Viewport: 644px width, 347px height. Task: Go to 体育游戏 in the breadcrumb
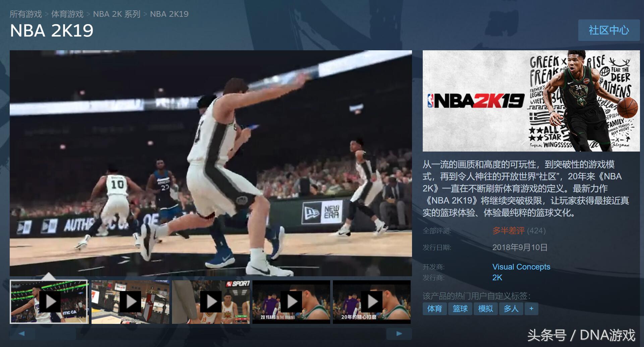(67, 14)
